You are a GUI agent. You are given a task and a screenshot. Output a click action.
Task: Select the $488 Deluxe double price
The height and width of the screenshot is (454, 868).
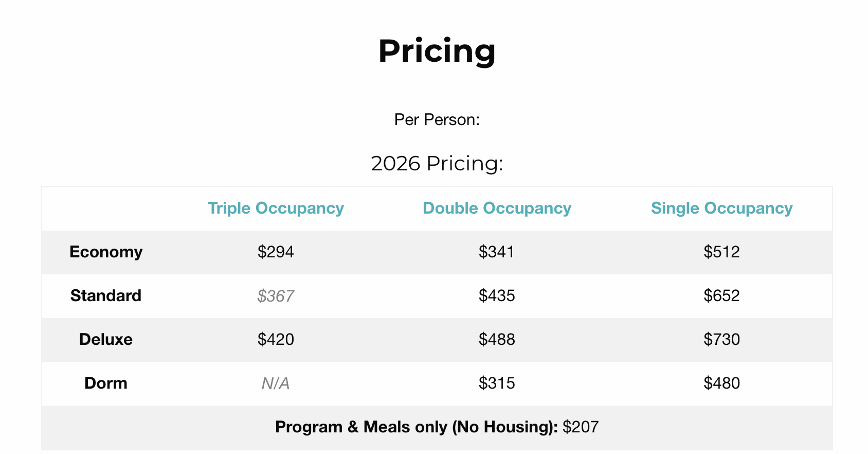497,339
